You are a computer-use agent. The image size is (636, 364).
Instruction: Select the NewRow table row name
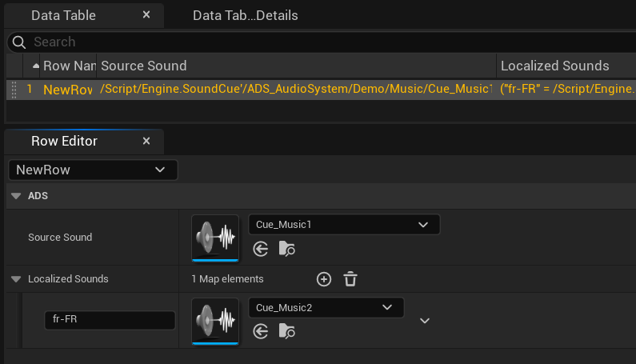click(x=68, y=90)
